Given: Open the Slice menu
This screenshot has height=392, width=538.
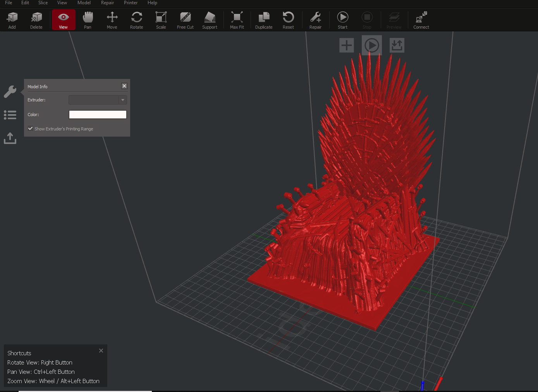Looking at the screenshot, I should coord(43,3).
